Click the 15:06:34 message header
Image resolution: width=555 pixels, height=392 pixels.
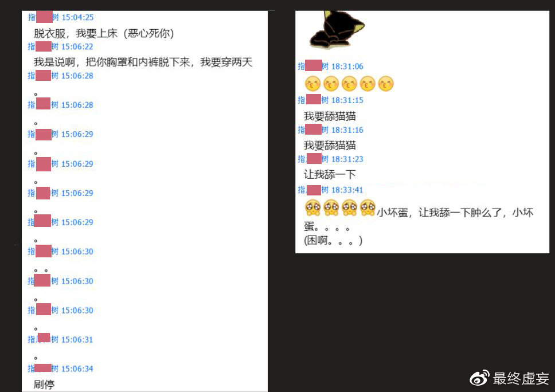point(60,369)
